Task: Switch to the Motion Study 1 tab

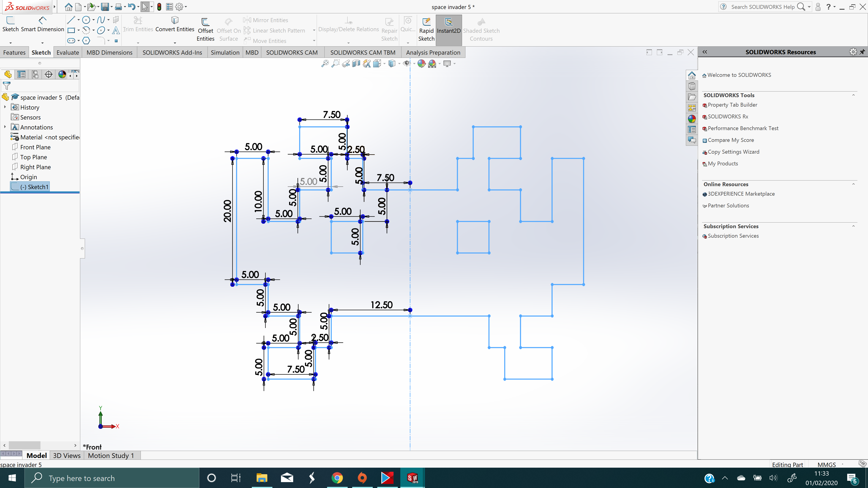Action: tap(111, 455)
